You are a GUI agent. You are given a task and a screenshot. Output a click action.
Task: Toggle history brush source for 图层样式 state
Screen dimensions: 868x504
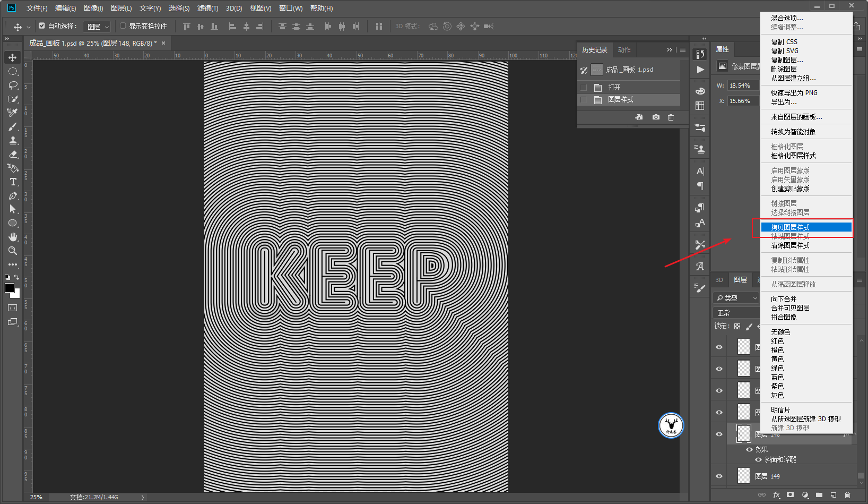pyautogui.click(x=584, y=100)
